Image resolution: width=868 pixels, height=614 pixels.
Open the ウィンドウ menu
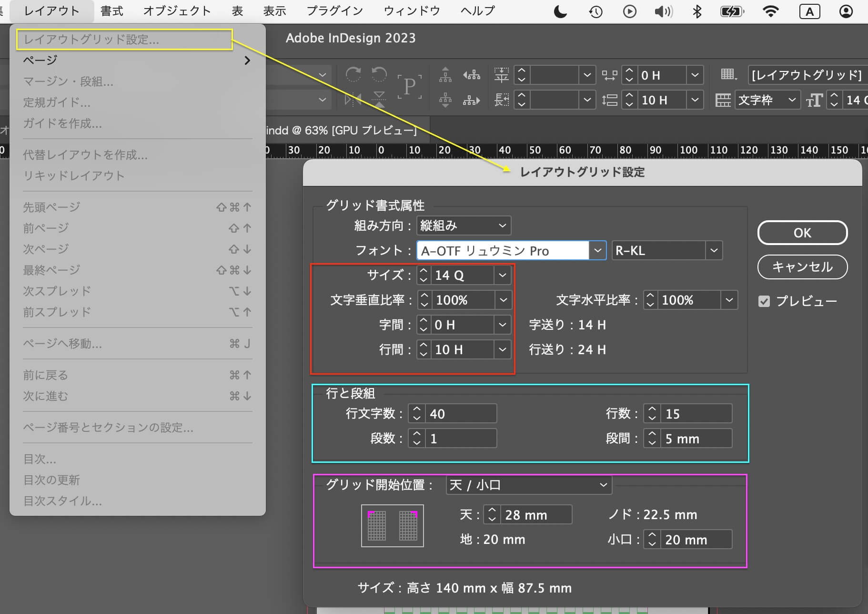pos(412,11)
